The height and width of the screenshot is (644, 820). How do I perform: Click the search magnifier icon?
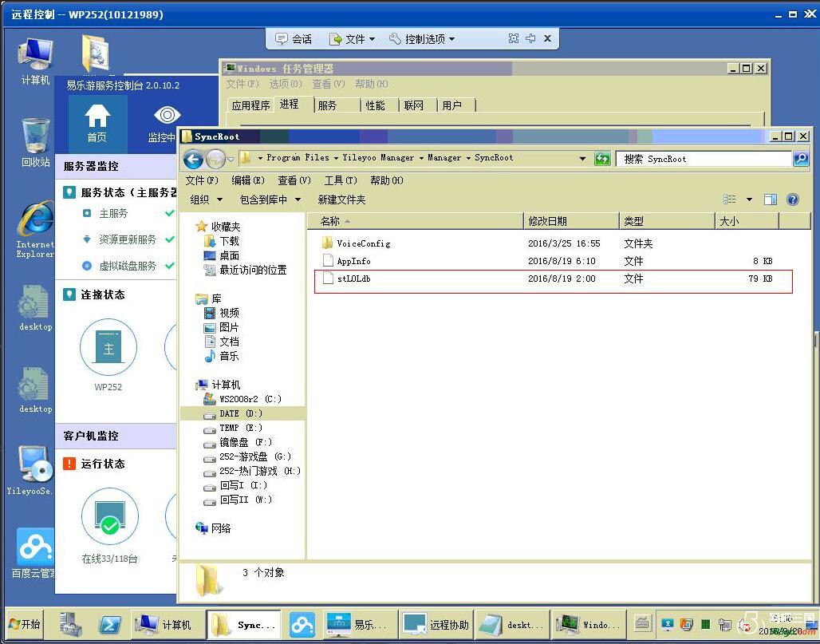pos(801,159)
